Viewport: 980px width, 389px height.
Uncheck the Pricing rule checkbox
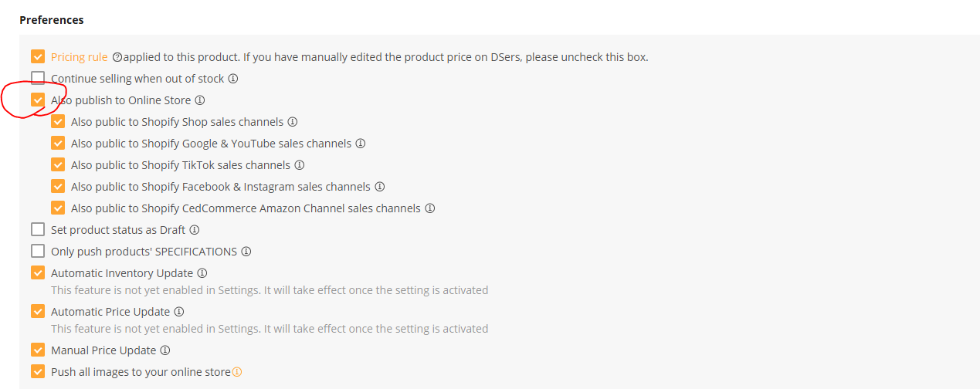38,56
